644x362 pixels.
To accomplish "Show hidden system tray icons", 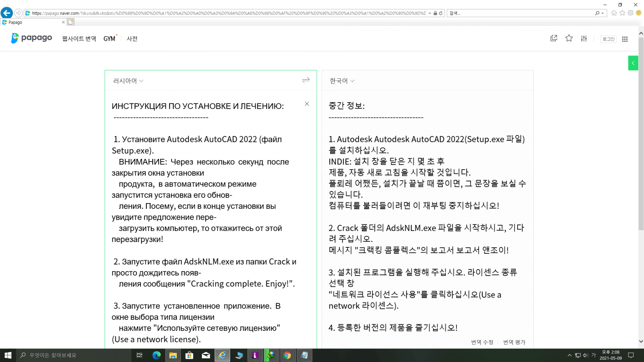I will tap(570, 355).
